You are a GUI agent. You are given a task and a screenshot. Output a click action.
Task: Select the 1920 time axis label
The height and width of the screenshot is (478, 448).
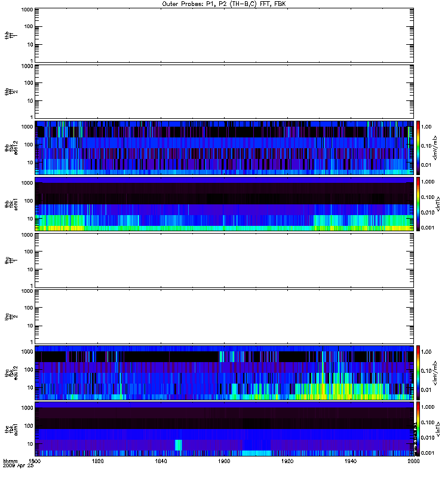click(287, 461)
